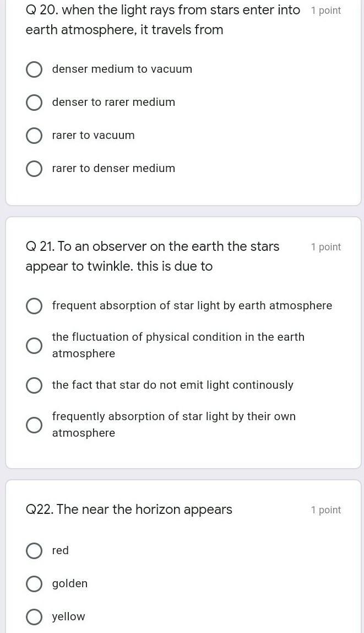Click the Q22 horizon question text
This screenshot has height=633, width=364.
coord(129,509)
